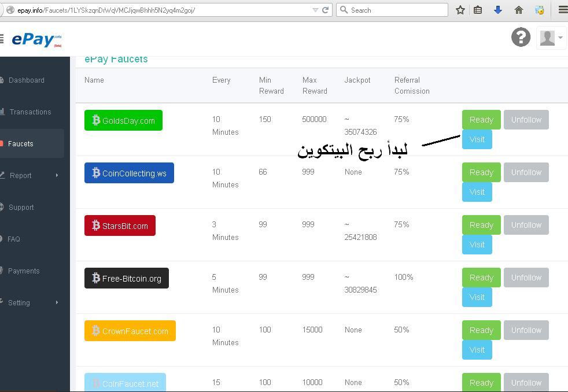Open the CoinCollecting.ws faucet

click(129, 173)
